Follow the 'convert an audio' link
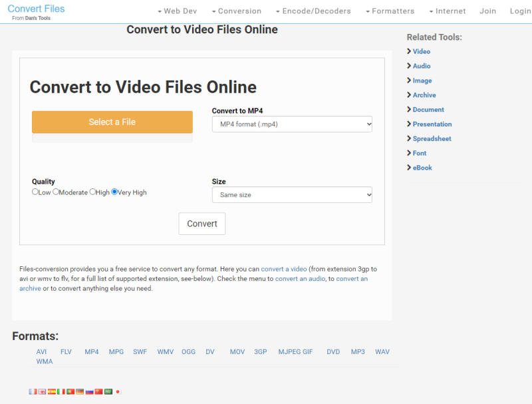 coord(301,279)
